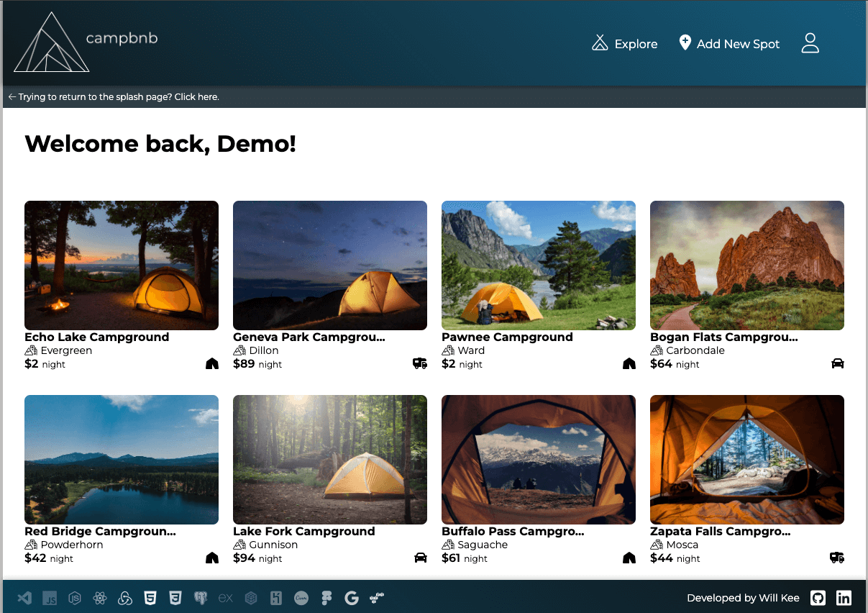This screenshot has width=868, height=613.
Task: Click the campbnb triangle tent logo
Action: [x=52, y=42]
